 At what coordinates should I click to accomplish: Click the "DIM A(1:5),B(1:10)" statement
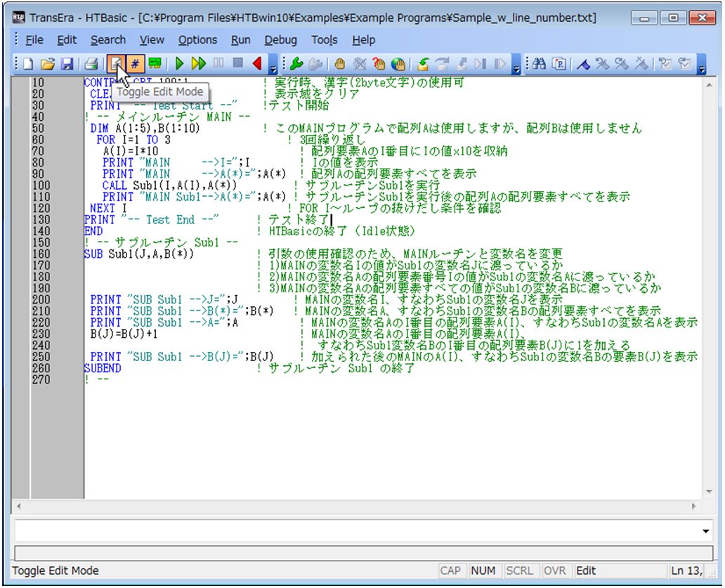(145, 128)
